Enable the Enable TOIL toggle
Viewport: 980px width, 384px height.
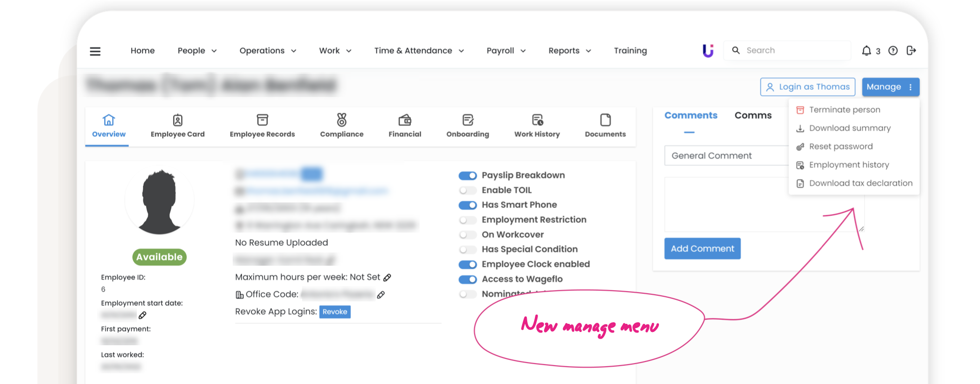pos(468,190)
